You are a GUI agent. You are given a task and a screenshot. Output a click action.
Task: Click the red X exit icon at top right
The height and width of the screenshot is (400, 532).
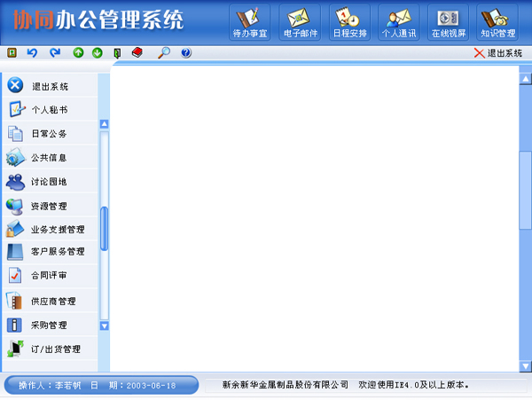(479, 53)
